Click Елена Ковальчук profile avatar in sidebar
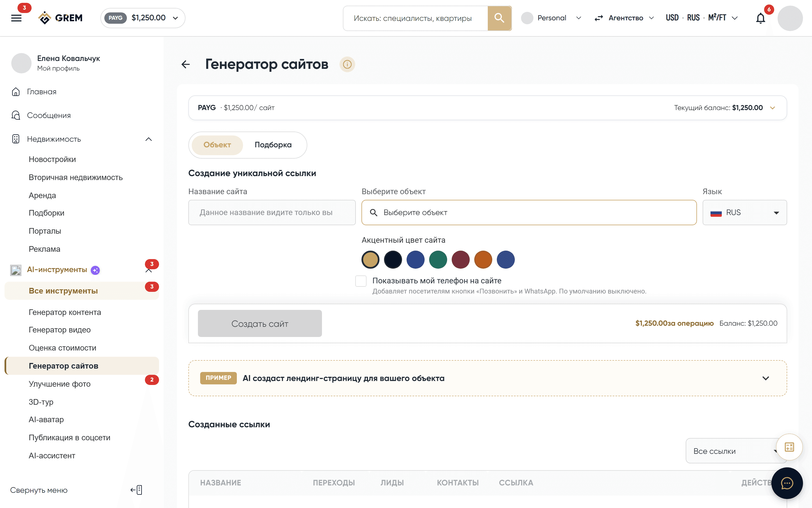The height and width of the screenshot is (508, 812). tap(21, 63)
